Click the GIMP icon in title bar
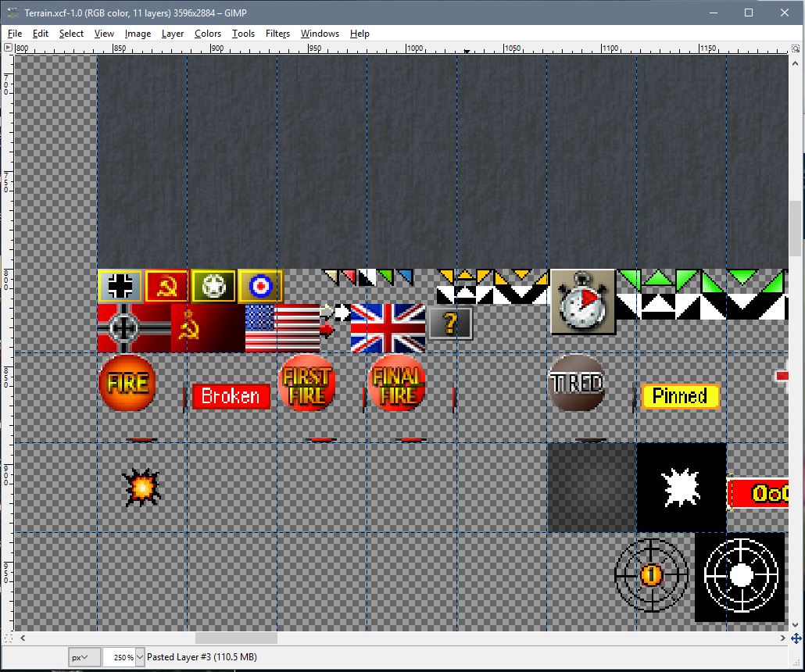805x672 pixels. click(x=13, y=13)
